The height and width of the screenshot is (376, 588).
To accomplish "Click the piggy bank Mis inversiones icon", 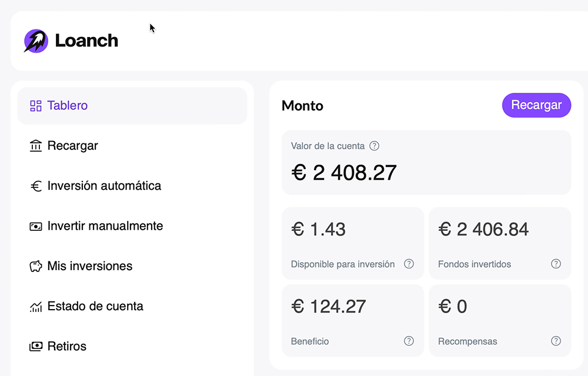I will point(36,266).
